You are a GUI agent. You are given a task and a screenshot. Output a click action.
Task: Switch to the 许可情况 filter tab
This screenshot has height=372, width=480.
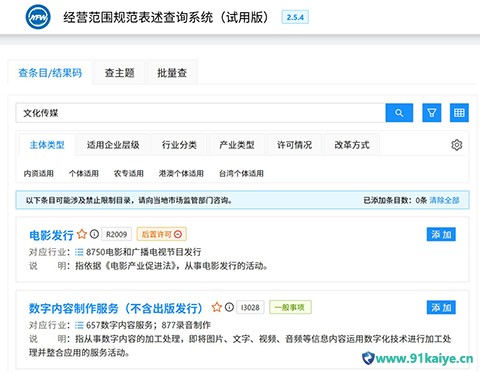coord(294,145)
